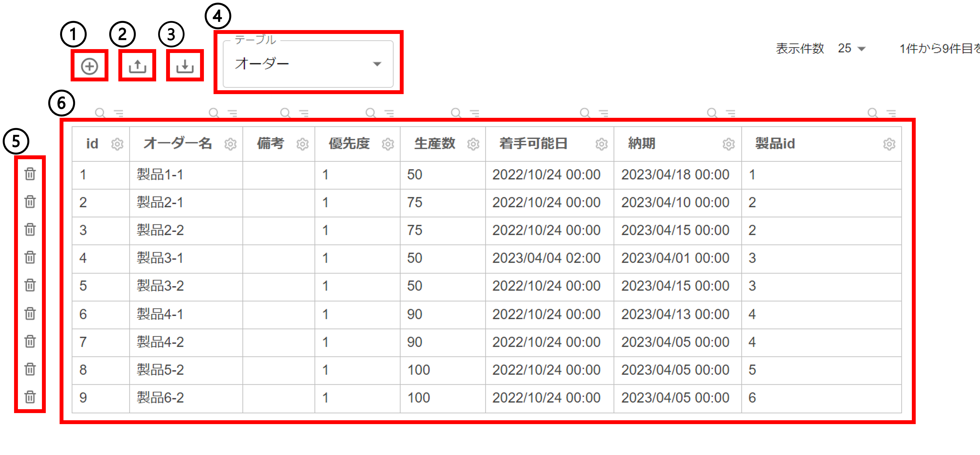Click search icon above 優先度 column

(370, 113)
